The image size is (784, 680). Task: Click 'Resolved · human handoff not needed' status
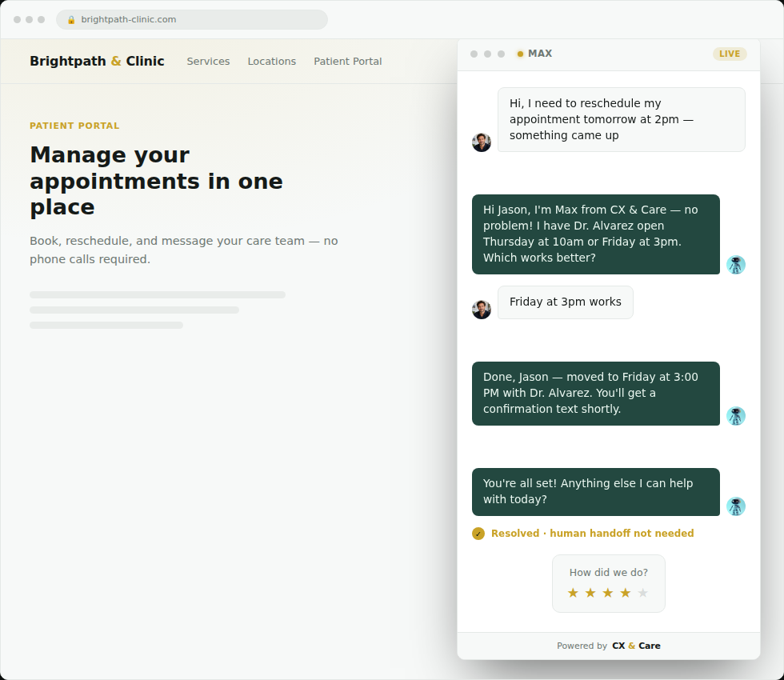point(592,534)
